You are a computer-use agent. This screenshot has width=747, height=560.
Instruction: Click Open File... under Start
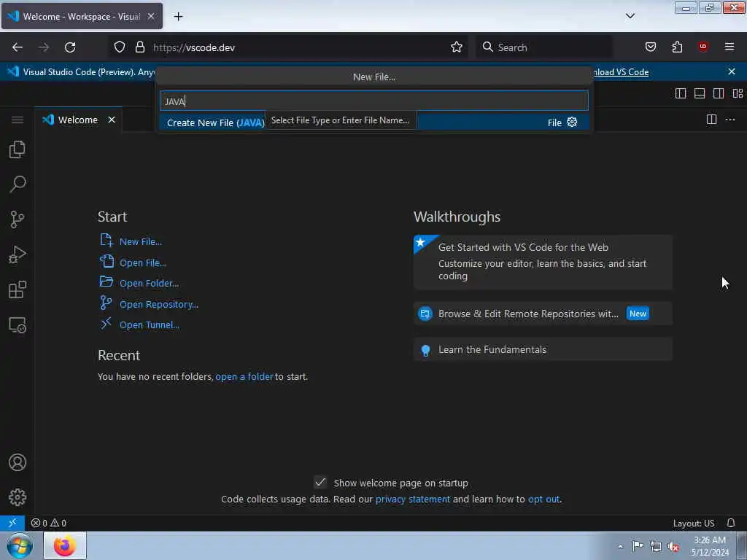click(142, 262)
